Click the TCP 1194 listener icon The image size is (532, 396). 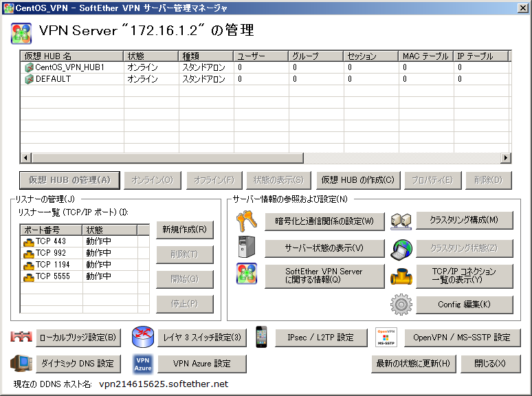click(x=29, y=265)
